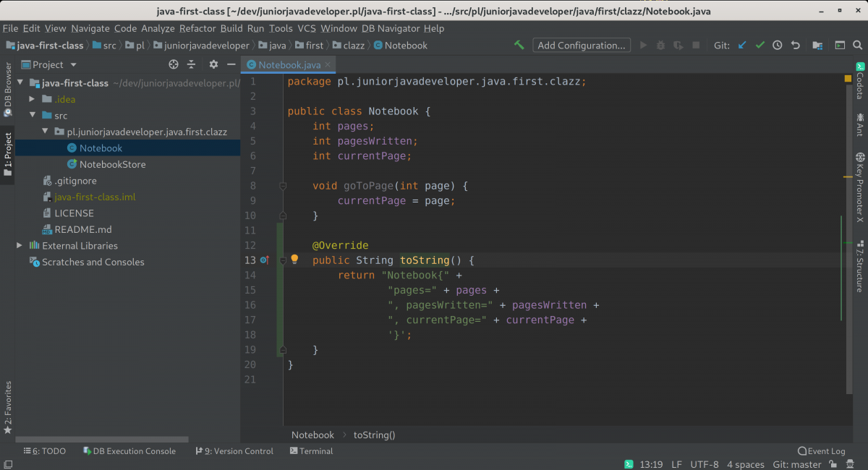Click locate-in-project crosshair icon
The width and height of the screenshot is (868, 470).
174,64
